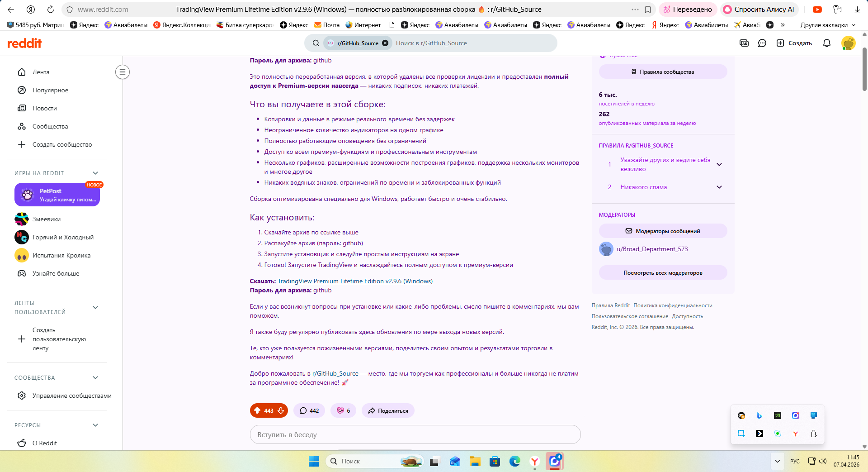Open 'Политика конфиденциальности' footer link

[x=673, y=305]
